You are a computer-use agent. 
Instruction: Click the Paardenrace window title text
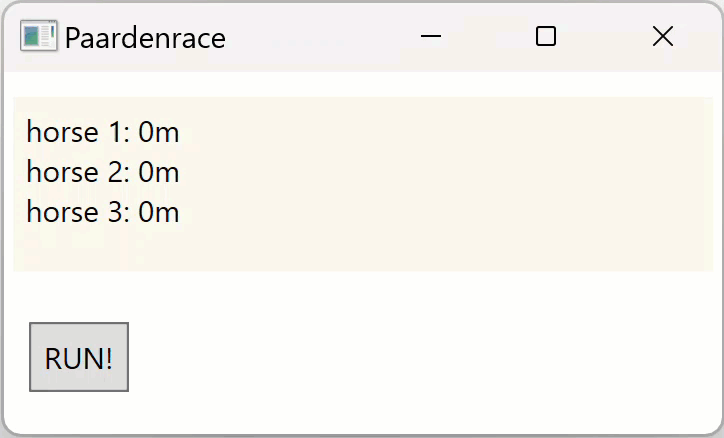(145, 38)
